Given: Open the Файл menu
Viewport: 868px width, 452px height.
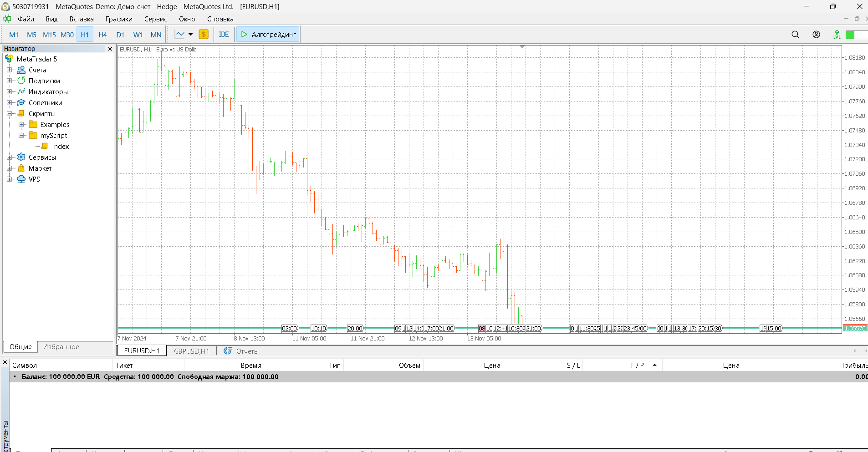Looking at the screenshot, I should click(x=26, y=19).
